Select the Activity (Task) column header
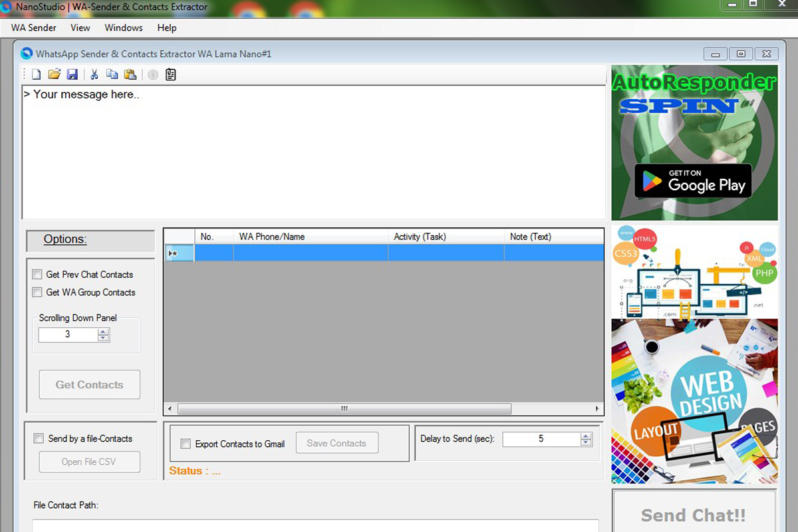 click(447, 237)
